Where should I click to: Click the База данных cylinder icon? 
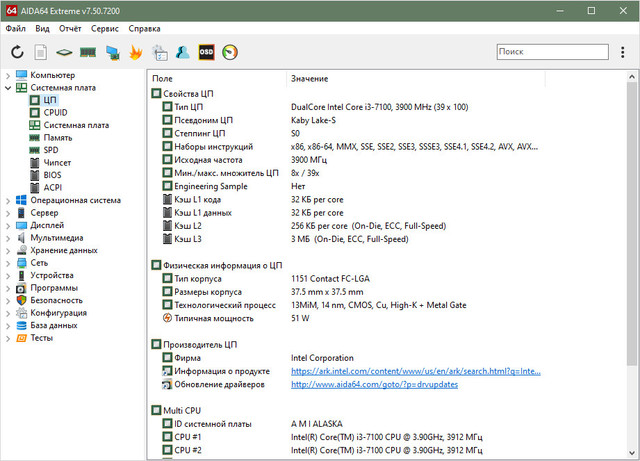point(21,325)
